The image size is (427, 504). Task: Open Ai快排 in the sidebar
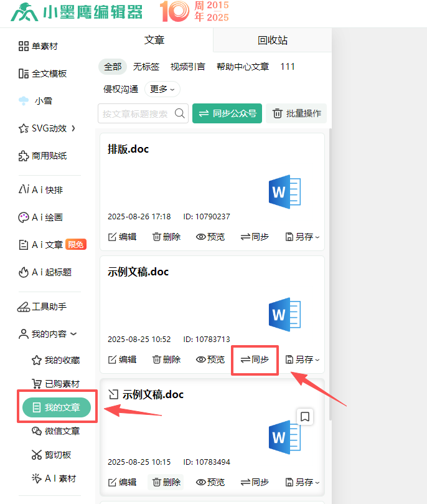[x=41, y=189]
